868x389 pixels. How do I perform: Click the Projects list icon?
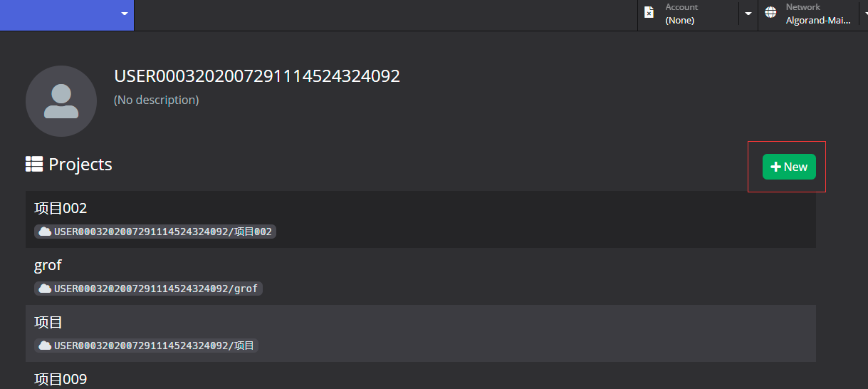[x=34, y=164]
